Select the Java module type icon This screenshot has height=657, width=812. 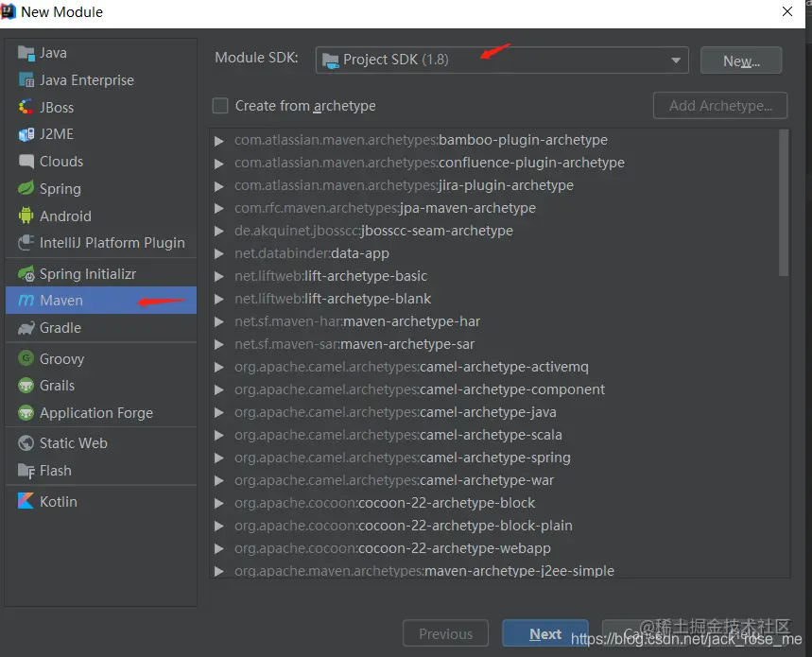(26, 53)
